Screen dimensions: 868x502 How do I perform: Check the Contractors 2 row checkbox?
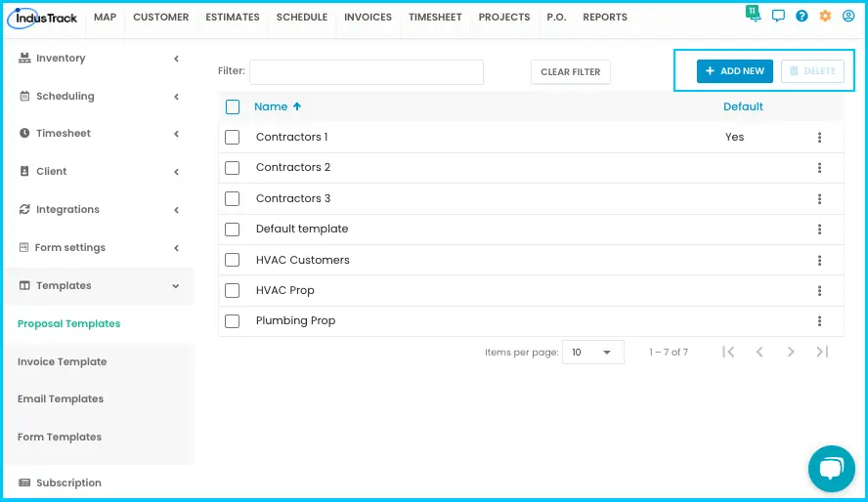tap(232, 168)
